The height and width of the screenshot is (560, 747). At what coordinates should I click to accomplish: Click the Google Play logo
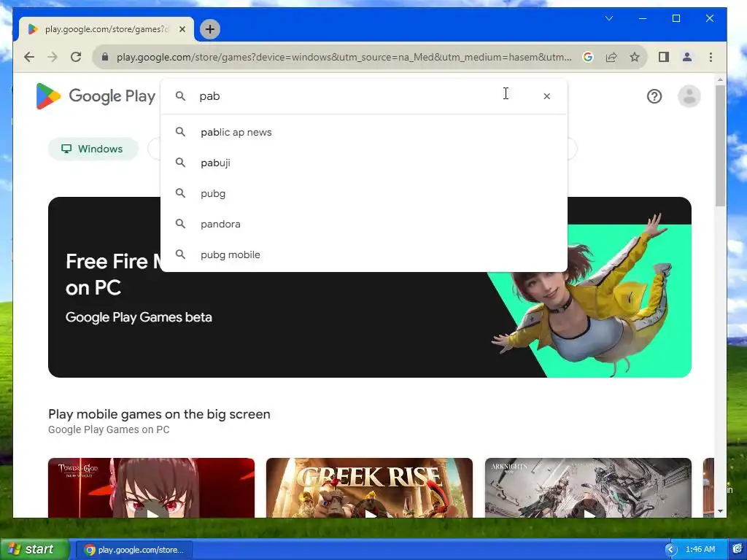click(96, 96)
